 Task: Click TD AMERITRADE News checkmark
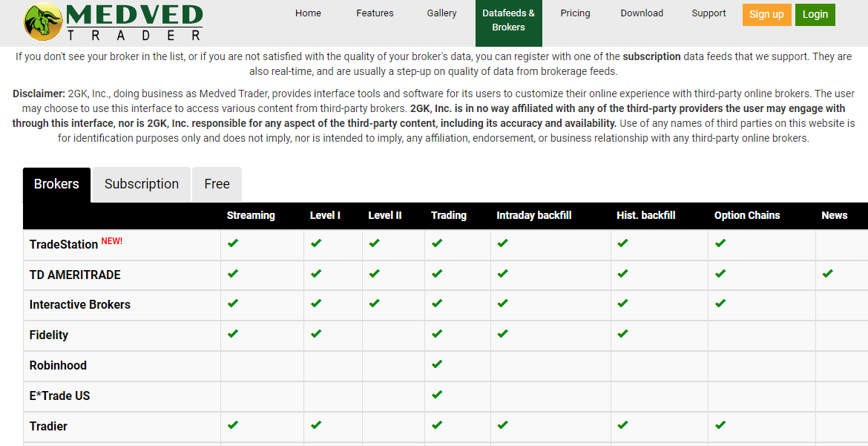tap(828, 274)
